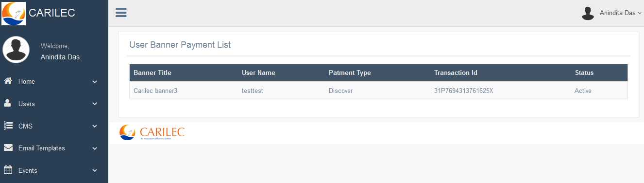Click the Status column header
The width and height of the screenshot is (644, 183).
[584, 73]
